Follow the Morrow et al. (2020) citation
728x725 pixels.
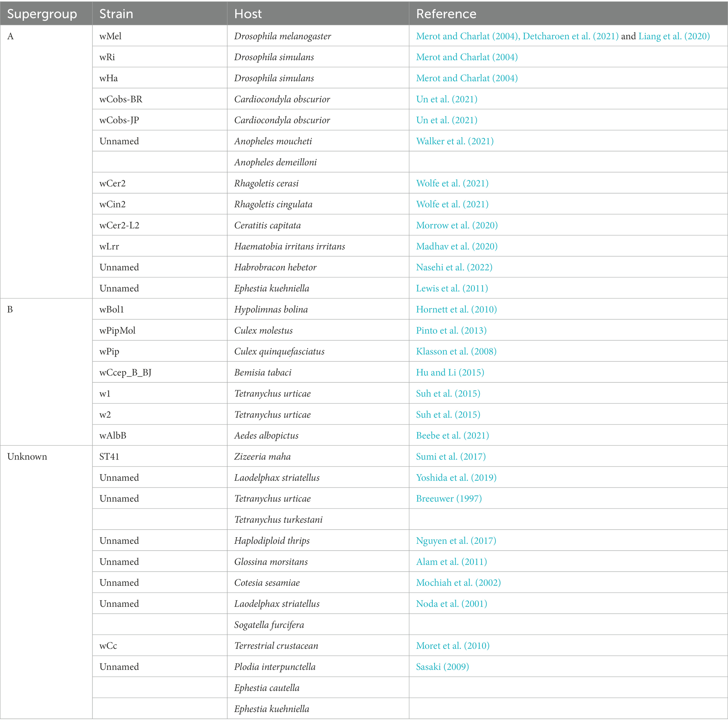457,225
